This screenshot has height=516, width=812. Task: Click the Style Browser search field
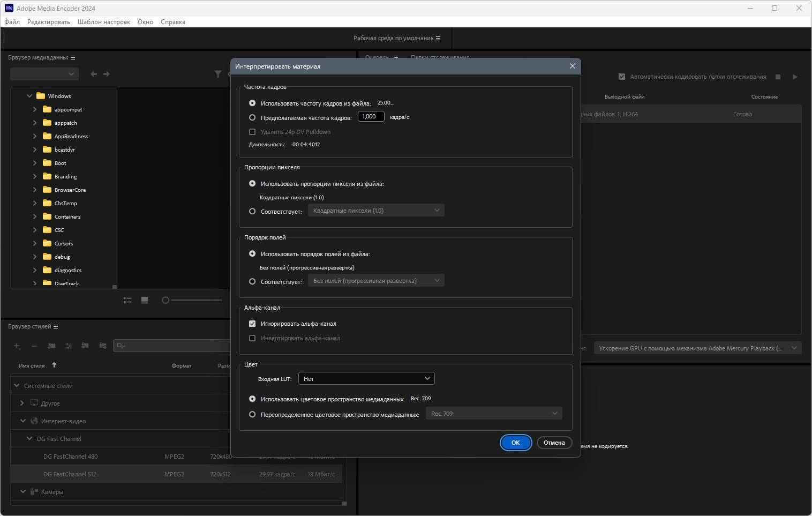172,346
